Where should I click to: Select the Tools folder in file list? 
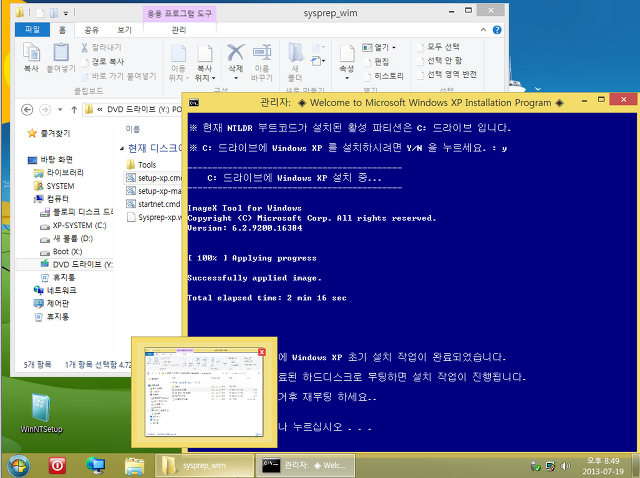pyautogui.click(x=141, y=165)
